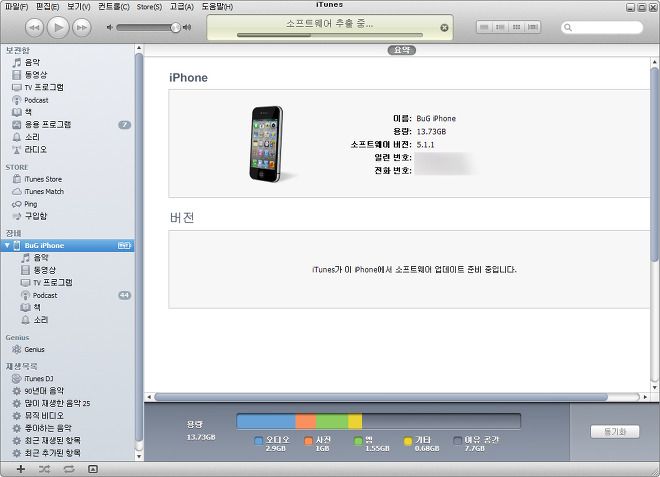This screenshot has width=660, height=477.
Task: Collapse the BuG iPhone device tree
Action: tap(7, 245)
